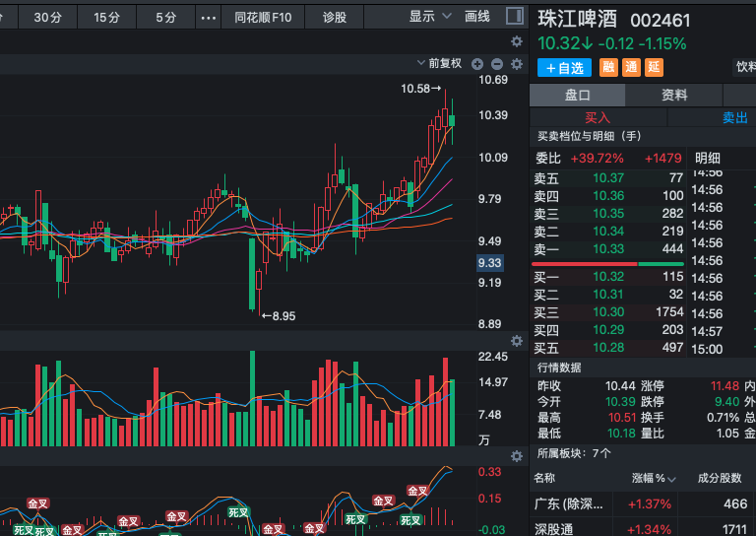Click the more periods ellipsis button
This screenshot has height=536, width=756.
(209, 18)
